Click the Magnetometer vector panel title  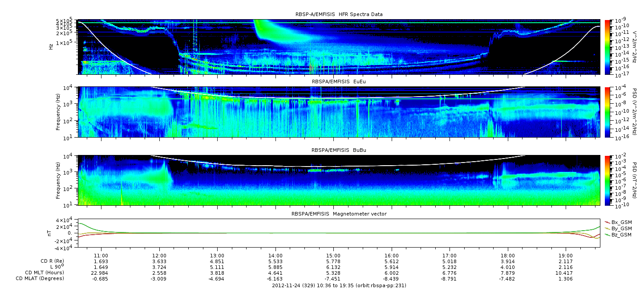[x=339, y=214]
